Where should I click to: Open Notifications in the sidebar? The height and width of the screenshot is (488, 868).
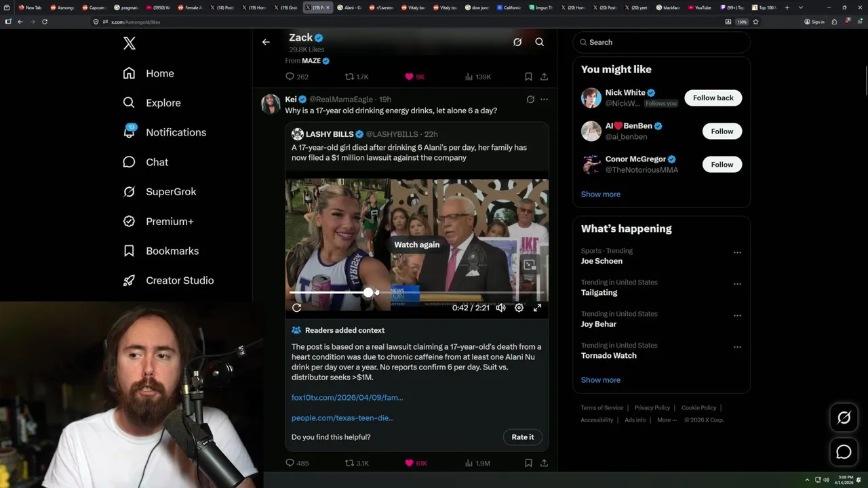tap(164, 132)
